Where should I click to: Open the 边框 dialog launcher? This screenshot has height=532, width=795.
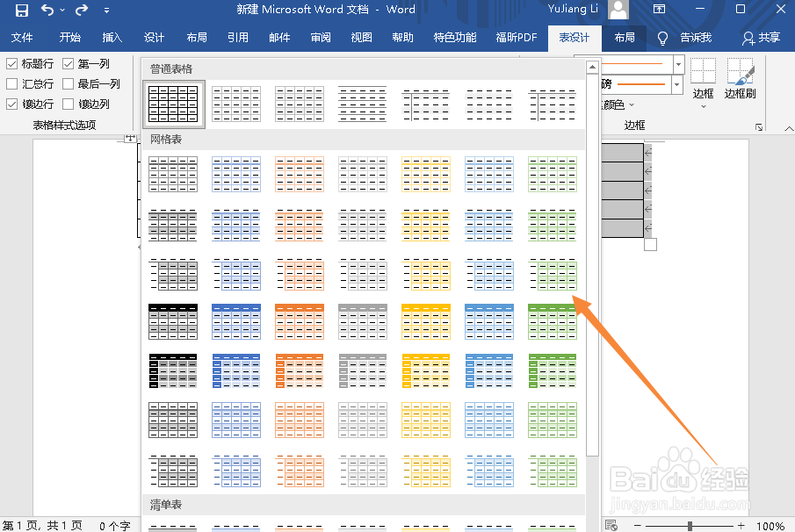pos(759,127)
